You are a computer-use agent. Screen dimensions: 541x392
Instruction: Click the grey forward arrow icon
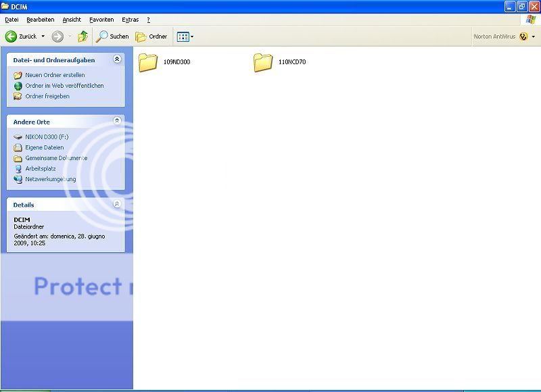click(57, 36)
